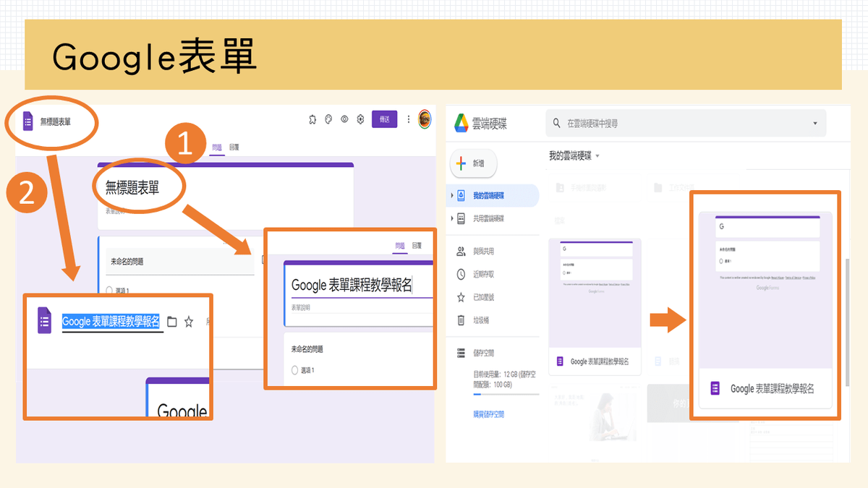Click the Drive search input field

(x=680, y=124)
